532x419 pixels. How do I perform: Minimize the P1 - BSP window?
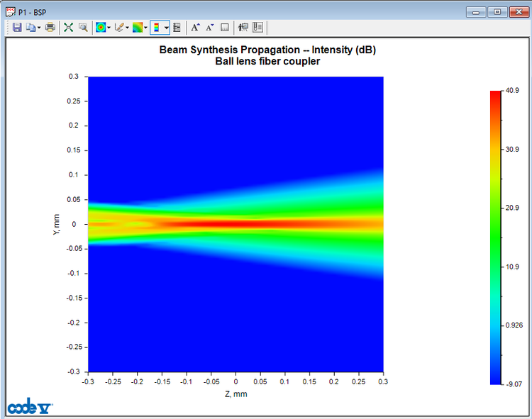click(x=476, y=12)
